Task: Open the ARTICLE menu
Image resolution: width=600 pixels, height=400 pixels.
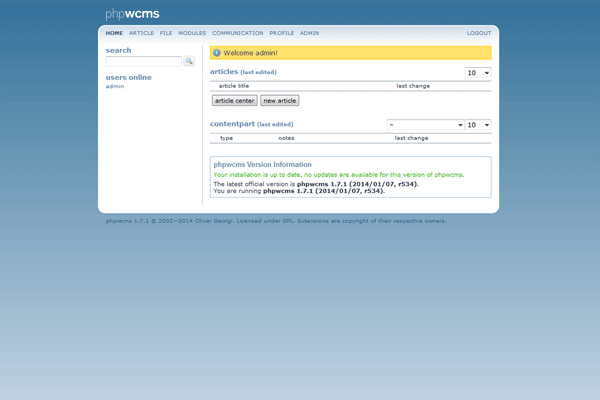Action: (141, 33)
